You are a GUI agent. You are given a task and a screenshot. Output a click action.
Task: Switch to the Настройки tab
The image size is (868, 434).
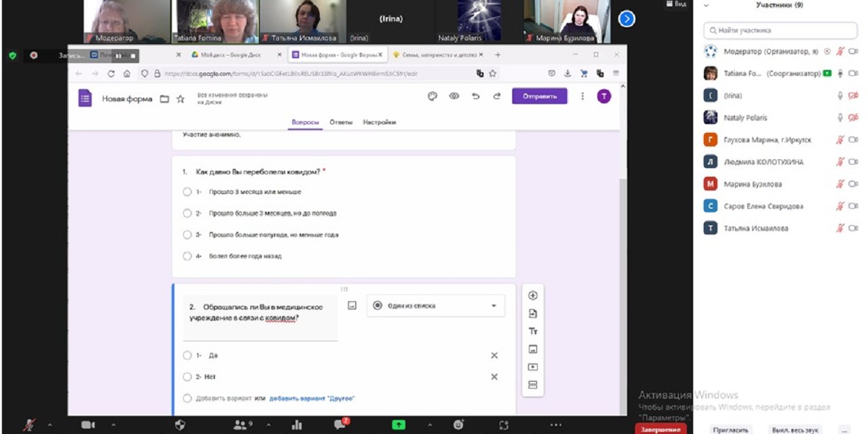379,122
